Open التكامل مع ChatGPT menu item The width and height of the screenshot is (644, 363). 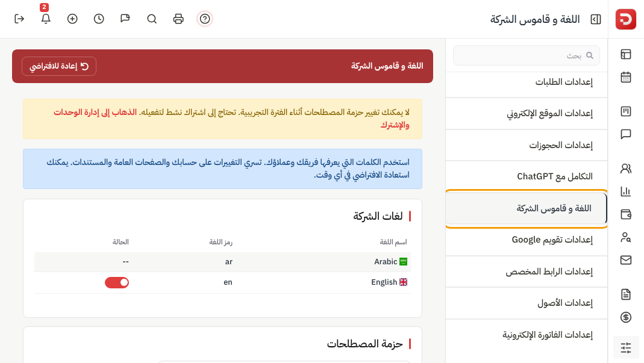pos(526,176)
